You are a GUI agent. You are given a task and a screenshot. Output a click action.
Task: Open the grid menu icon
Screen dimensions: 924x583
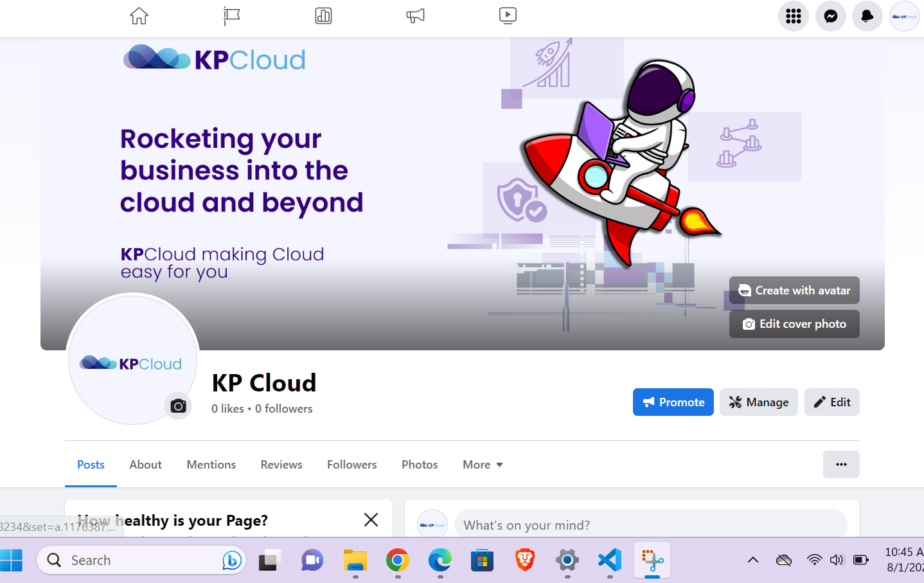pos(794,16)
